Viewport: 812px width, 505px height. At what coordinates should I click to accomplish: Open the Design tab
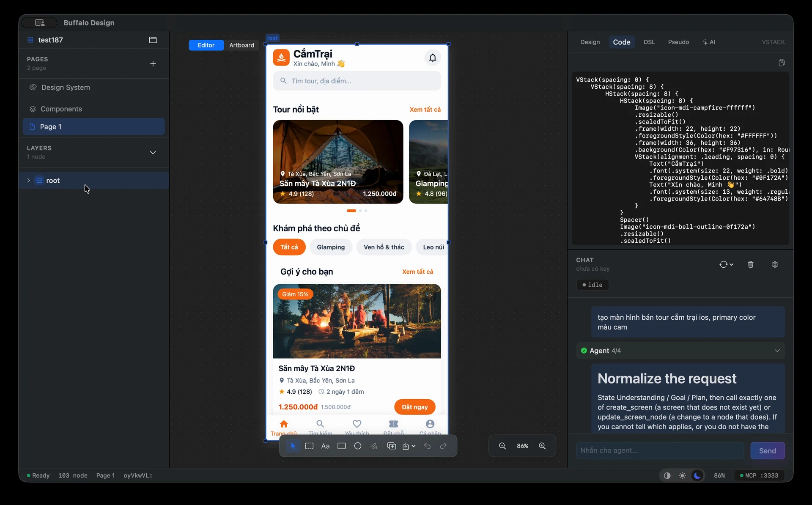pyautogui.click(x=590, y=42)
